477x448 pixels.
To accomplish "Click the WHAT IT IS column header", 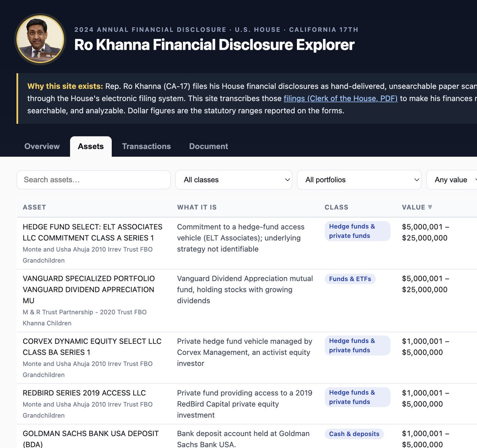I will 197,207.
